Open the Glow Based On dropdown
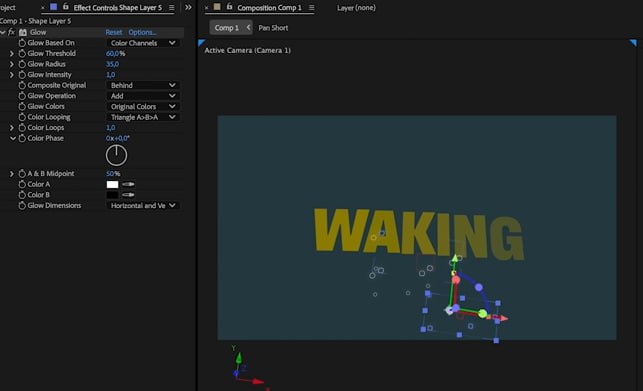Screen dimensions: 643x391 click(x=143, y=43)
